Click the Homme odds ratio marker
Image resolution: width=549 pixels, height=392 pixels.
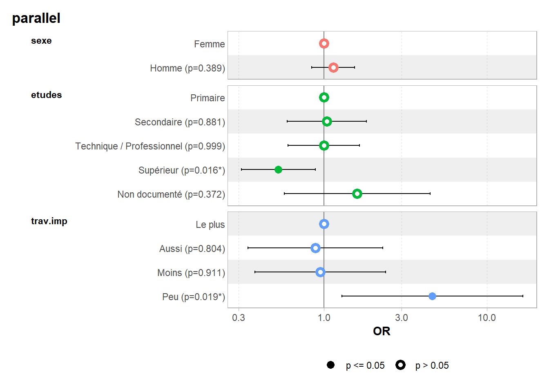[333, 67]
